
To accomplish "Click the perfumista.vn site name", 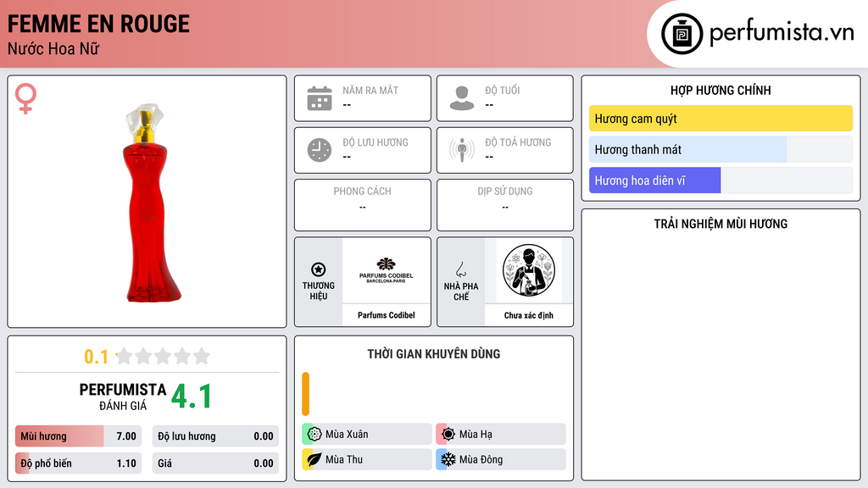I will pyautogui.click(x=782, y=32).
